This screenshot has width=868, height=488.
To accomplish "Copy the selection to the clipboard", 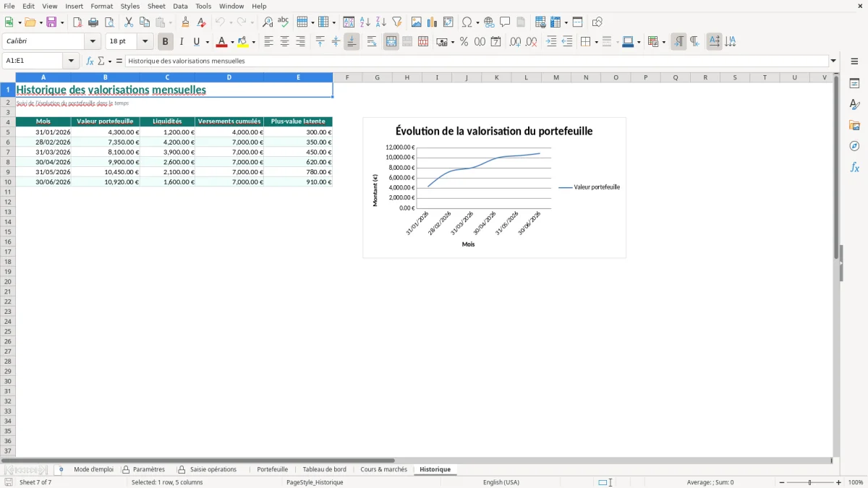I will pyautogui.click(x=145, y=22).
